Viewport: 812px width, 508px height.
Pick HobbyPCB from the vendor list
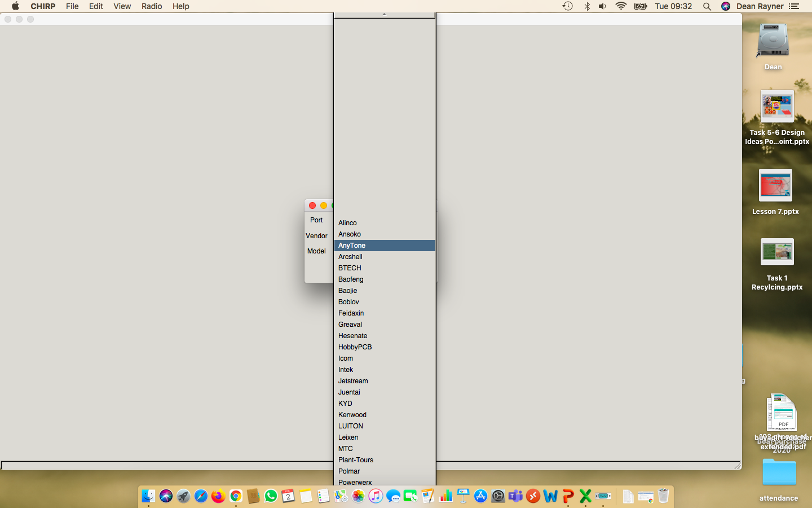coord(385,347)
